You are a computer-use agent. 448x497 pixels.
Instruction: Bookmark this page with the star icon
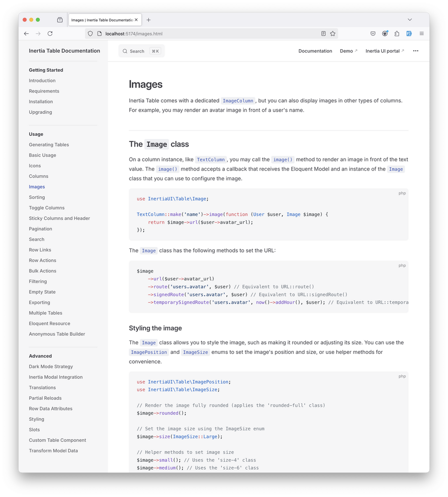[333, 34]
